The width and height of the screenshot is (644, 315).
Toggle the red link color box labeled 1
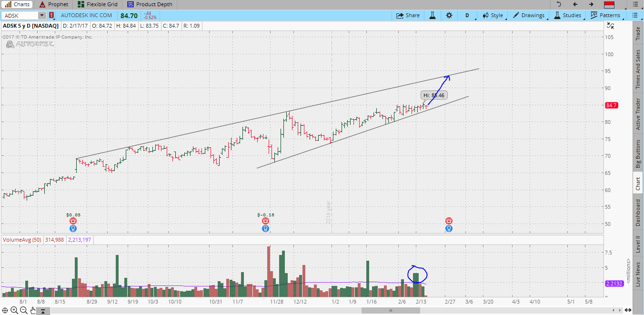pos(51,15)
